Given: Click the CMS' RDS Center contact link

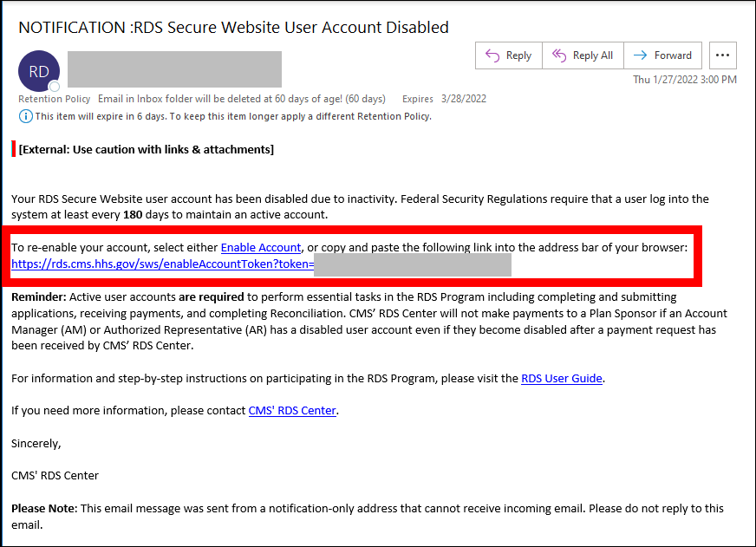Looking at the screenshot, I should point(292,410).
